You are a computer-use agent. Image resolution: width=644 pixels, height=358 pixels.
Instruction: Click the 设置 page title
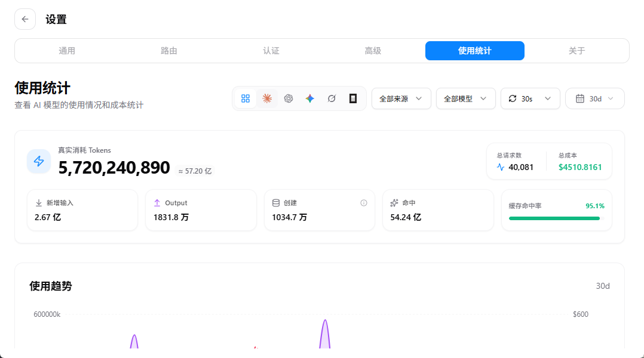(x=56, y=19)
